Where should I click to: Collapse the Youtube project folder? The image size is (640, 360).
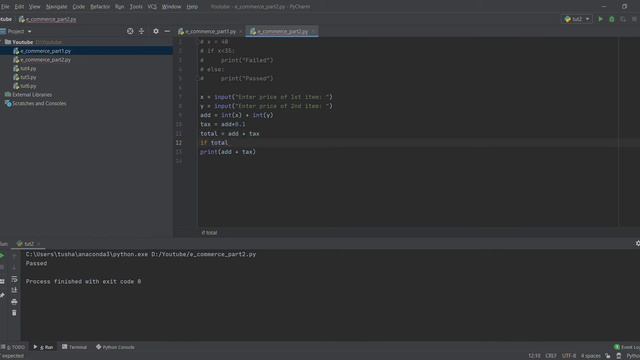pos(2,42)
